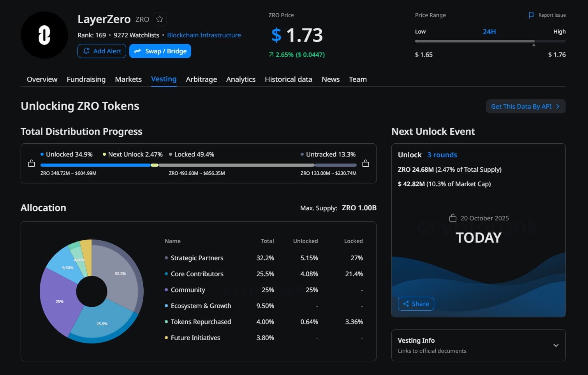Open the Blockchain Infrastructure category link
The height and width of the screenshot is (375, 588).
tap(204, 35)
